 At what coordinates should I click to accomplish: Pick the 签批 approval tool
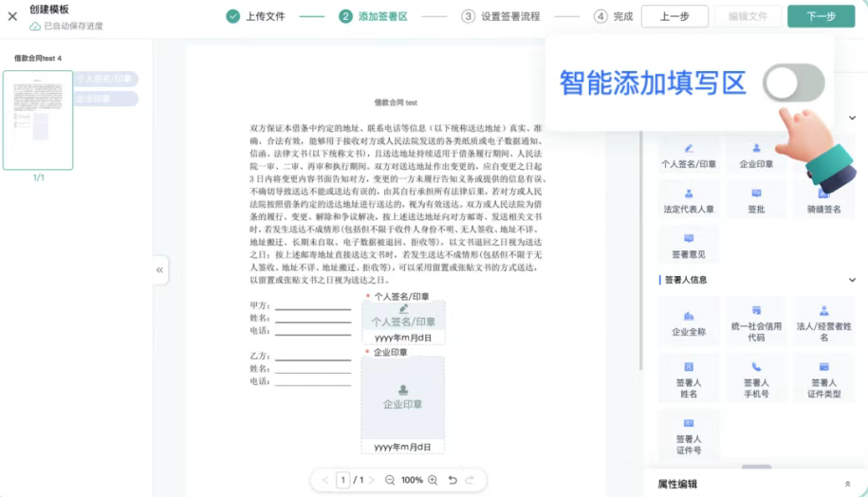(756, 201)
